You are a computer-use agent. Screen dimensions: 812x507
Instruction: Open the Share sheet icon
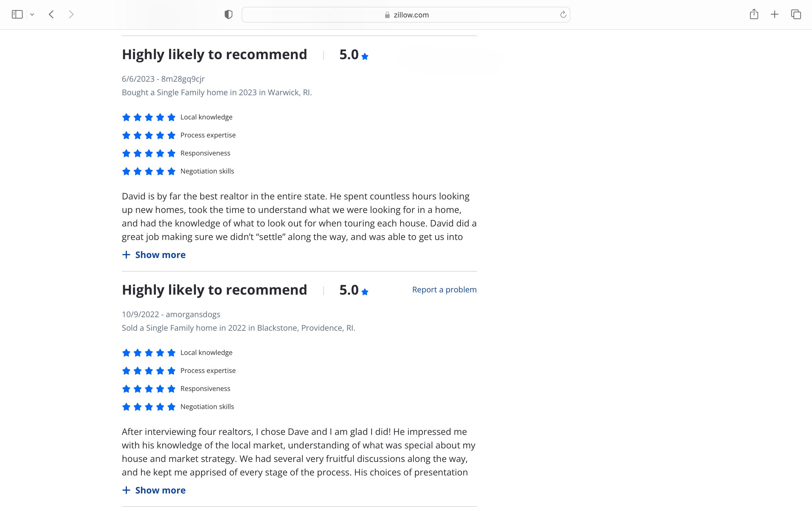[x=754, y=14]
